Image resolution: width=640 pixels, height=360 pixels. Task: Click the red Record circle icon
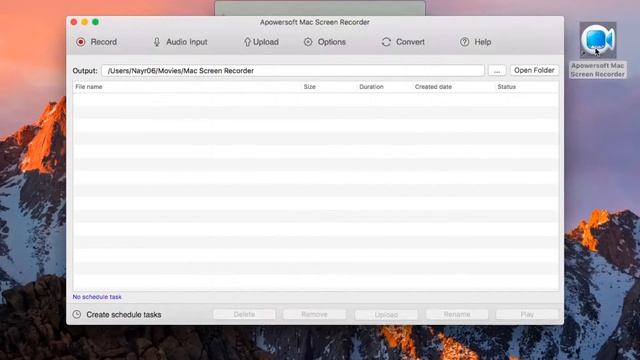tap(81, 42)
